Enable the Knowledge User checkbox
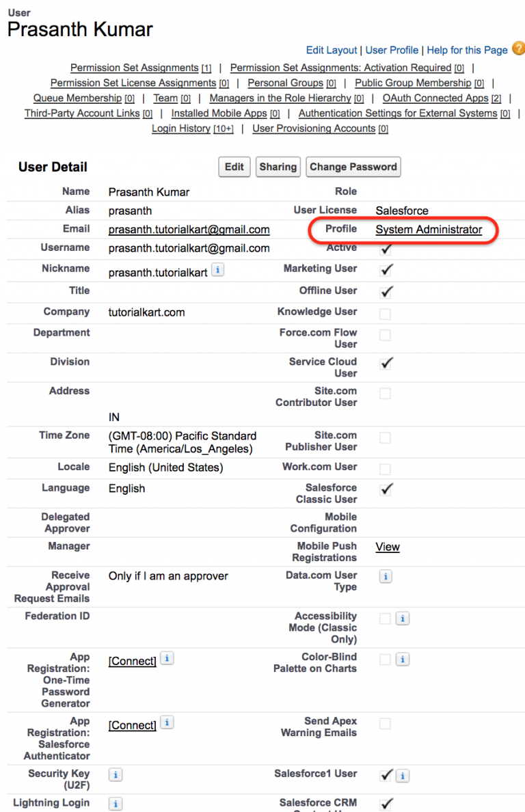 (386, 312)
